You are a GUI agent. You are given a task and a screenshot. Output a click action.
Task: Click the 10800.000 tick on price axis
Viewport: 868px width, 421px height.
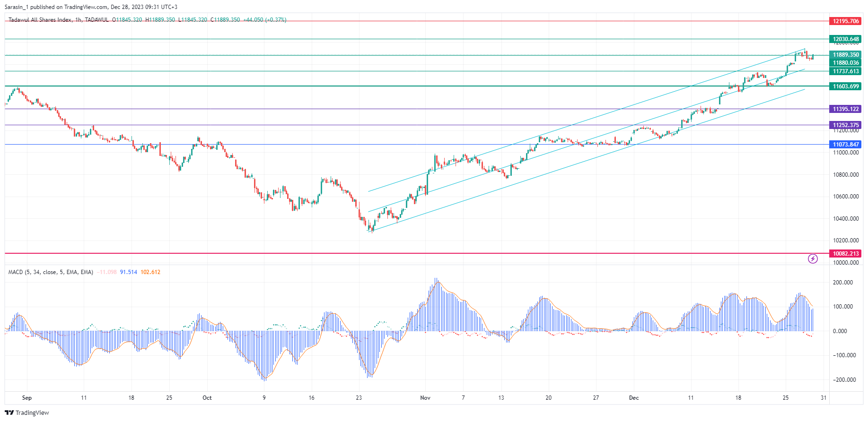pyautogui.click(x=846, y=175)
